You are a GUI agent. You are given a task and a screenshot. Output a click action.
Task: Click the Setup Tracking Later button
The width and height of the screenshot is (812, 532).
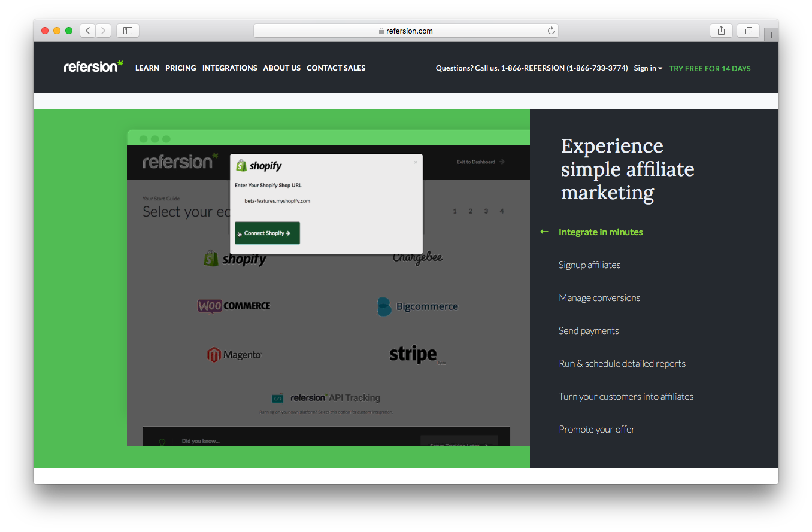point(459,441)
